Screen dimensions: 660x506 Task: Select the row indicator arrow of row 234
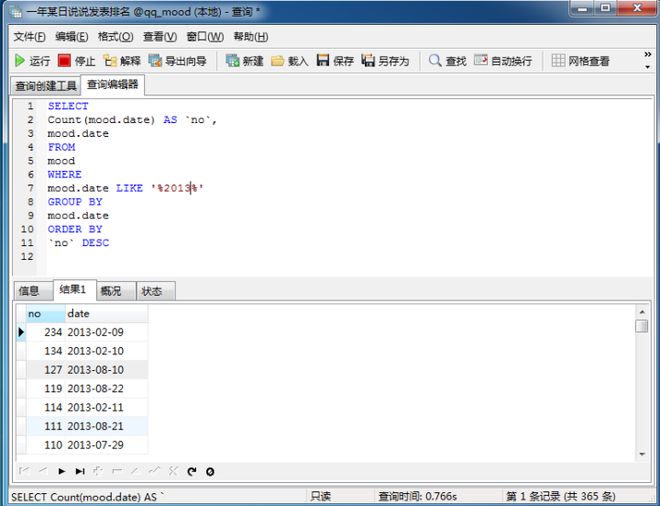21,332
